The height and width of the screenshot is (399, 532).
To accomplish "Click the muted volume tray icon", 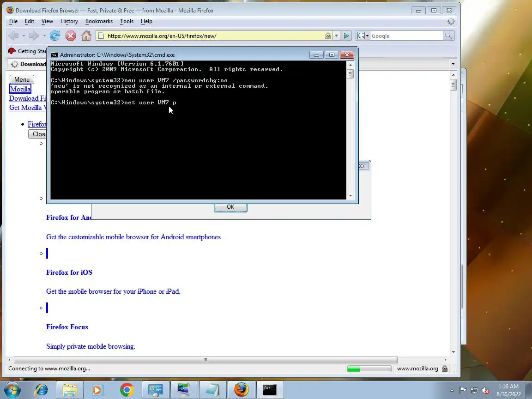I will [x=485, y=390].
